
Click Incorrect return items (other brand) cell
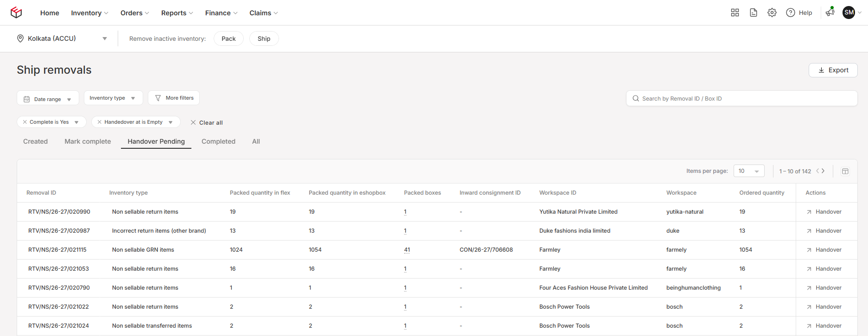click(159, 231)
